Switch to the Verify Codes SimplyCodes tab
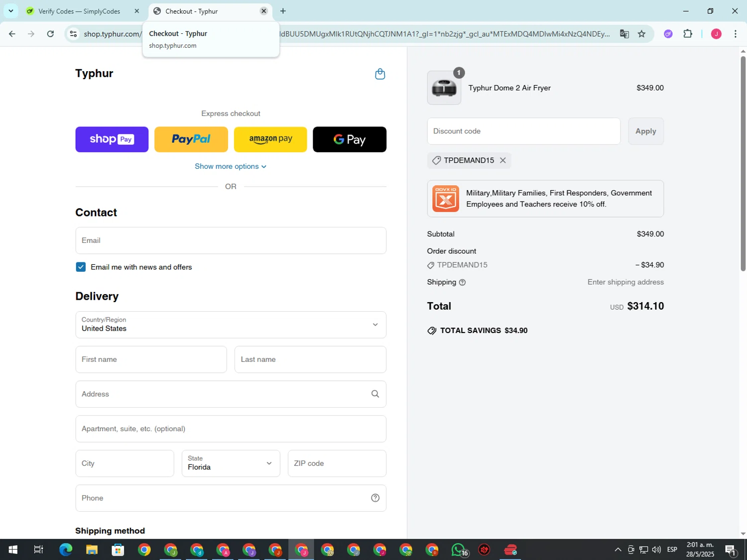Image resolution: width=747 pixels, height=560 pixels. point(80,11)
